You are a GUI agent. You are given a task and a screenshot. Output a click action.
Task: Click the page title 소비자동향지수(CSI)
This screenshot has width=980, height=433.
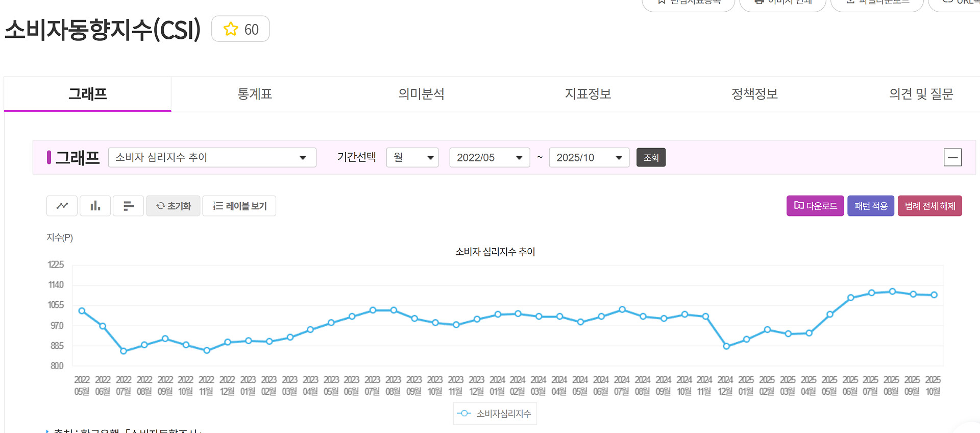[x=103, y=30]
